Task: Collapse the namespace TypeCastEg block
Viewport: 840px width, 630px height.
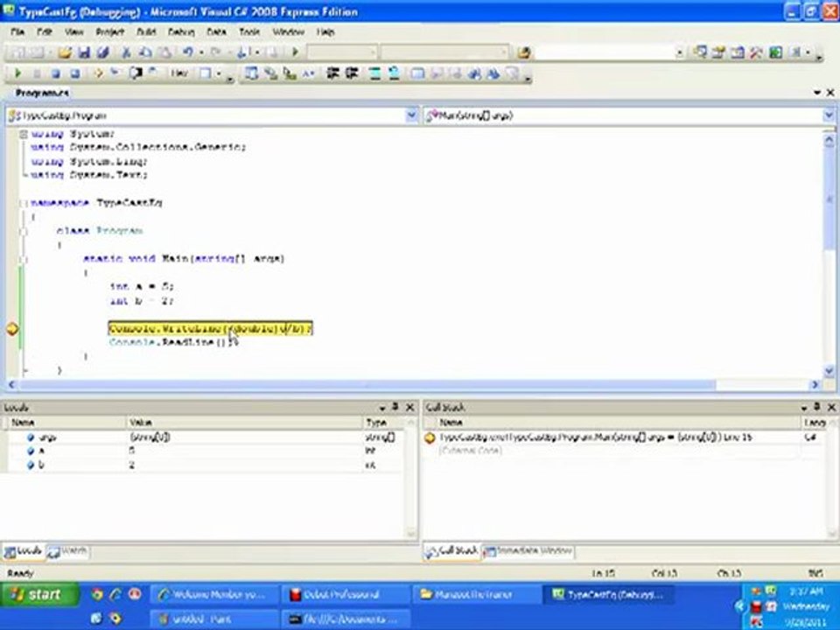Action: (23, 203)
